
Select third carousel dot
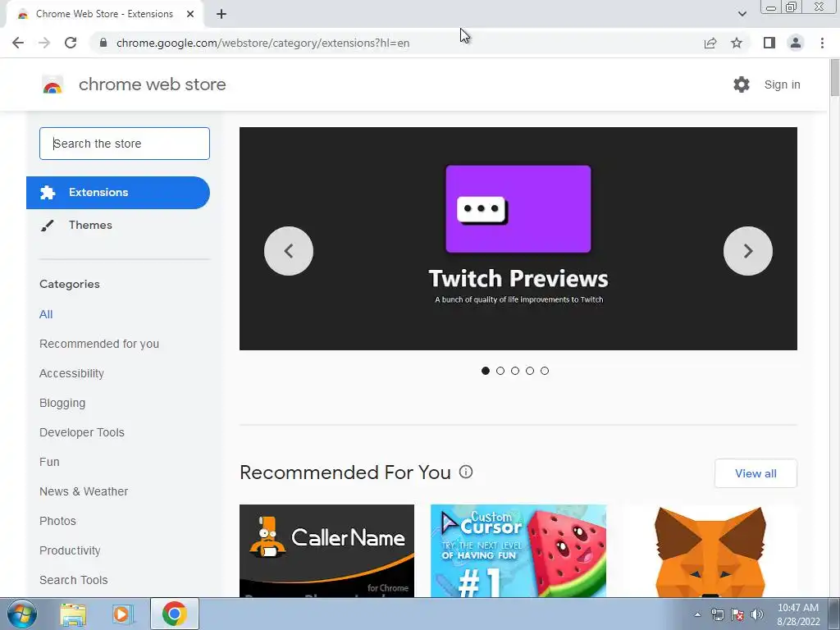coord(515,371)
